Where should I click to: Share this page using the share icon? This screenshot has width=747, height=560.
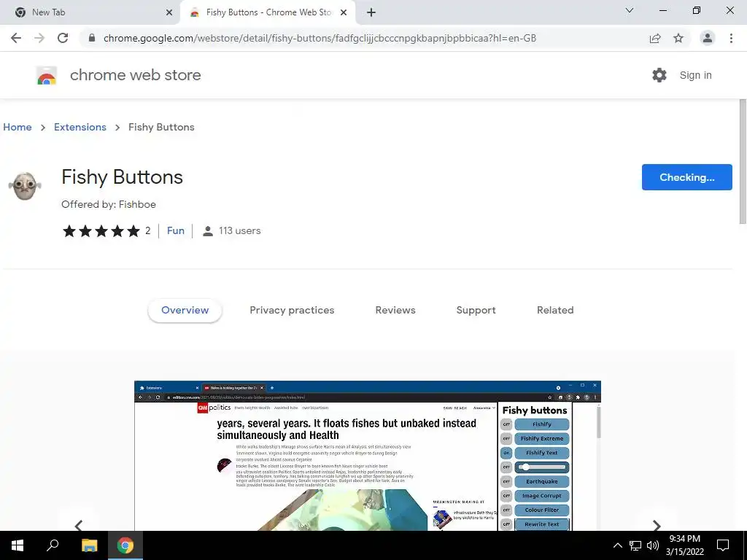[x=655, y=38]
